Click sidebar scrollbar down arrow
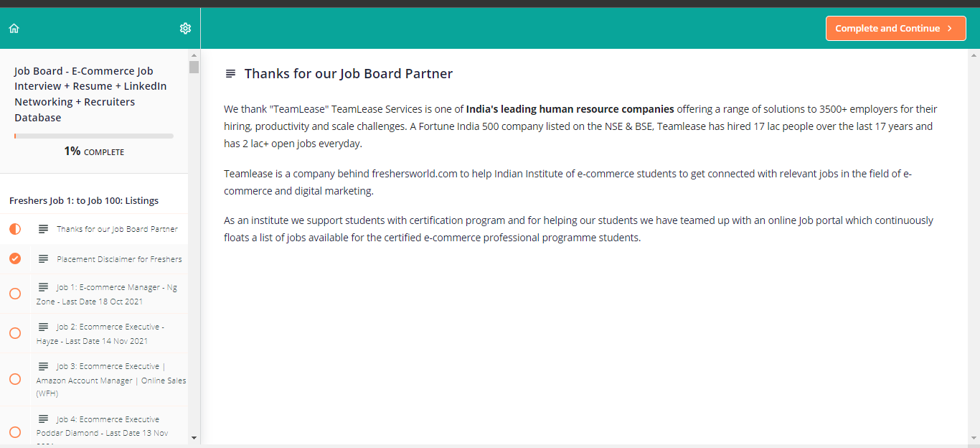 [194, 437]
